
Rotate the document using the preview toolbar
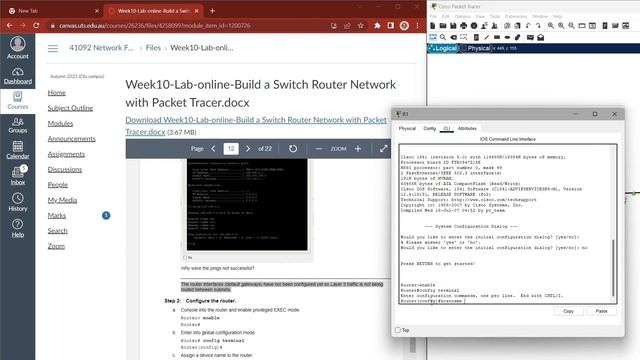(293, 149)
